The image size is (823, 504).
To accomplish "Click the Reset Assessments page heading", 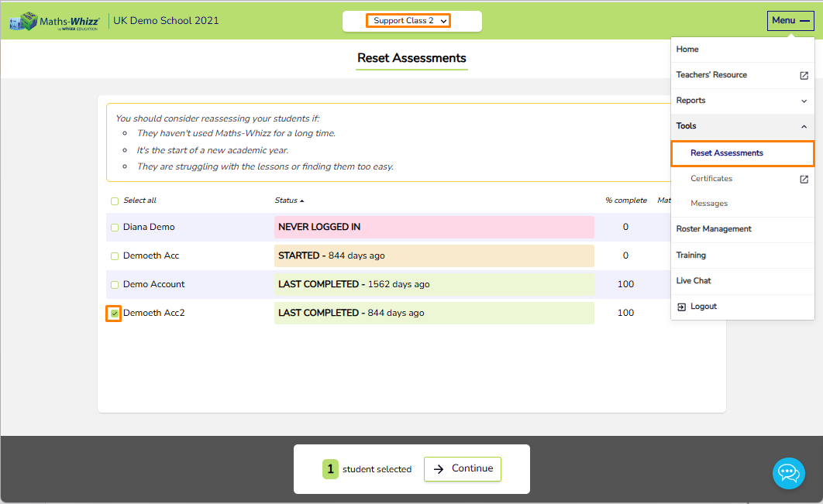I will tap(411, 58).
